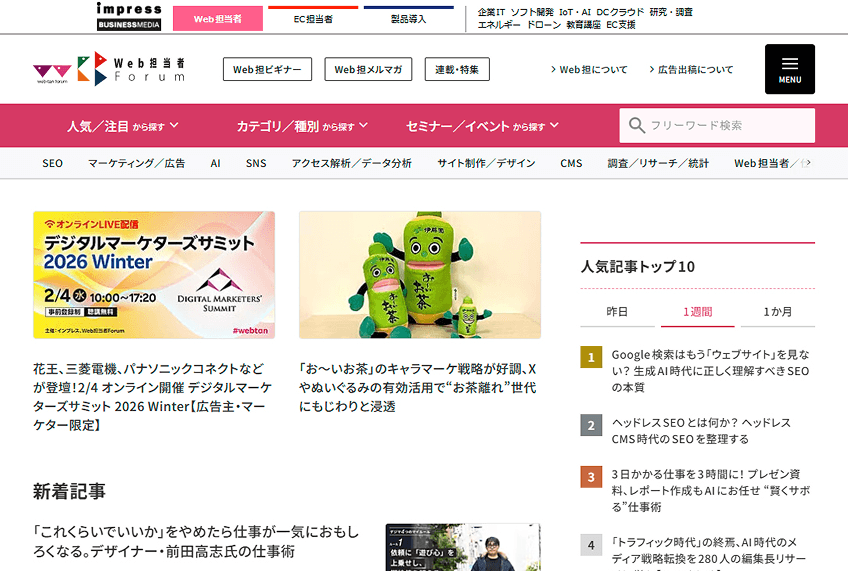Open the SEO category link

point(52,163)
